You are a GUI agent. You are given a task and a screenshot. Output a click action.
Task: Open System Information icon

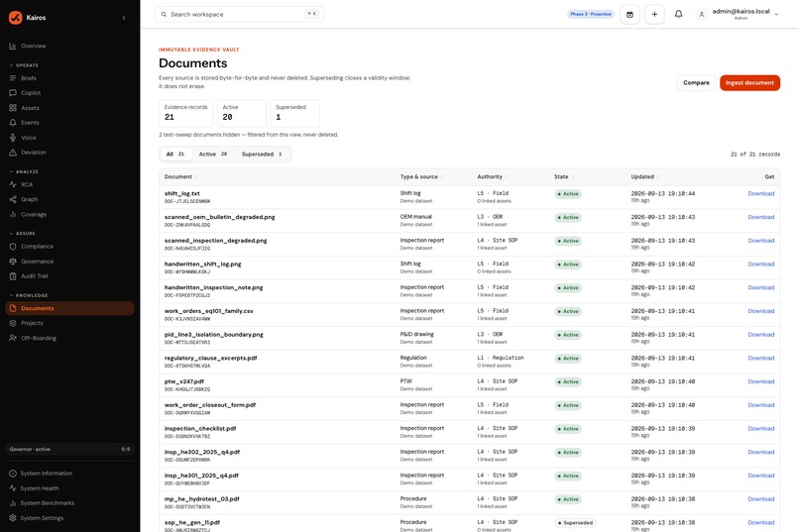(13, 474)
